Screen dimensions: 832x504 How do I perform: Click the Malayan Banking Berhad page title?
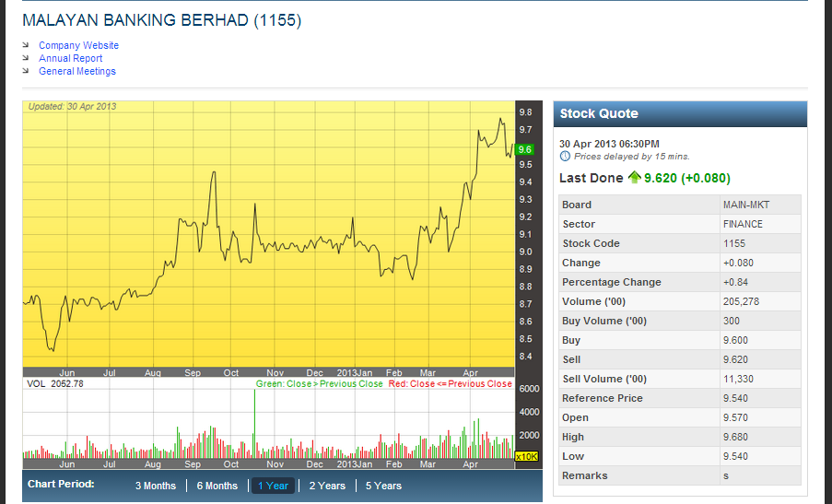click(161, 19)
